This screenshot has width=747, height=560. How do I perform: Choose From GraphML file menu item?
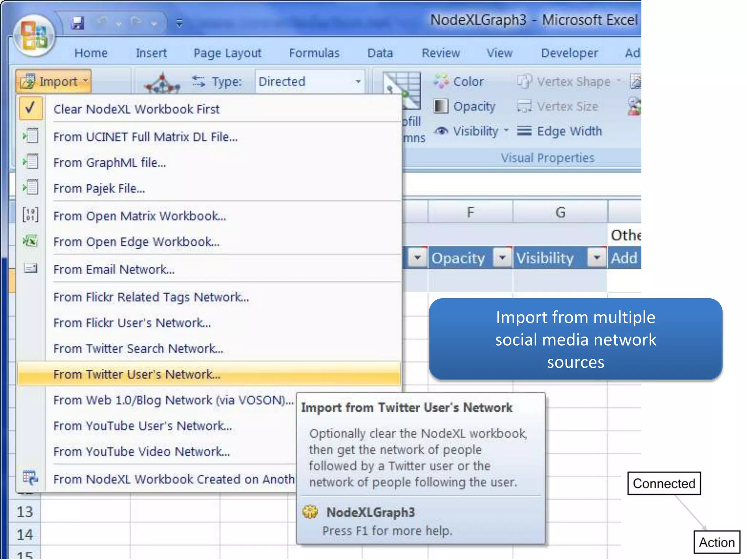point(209,163)
